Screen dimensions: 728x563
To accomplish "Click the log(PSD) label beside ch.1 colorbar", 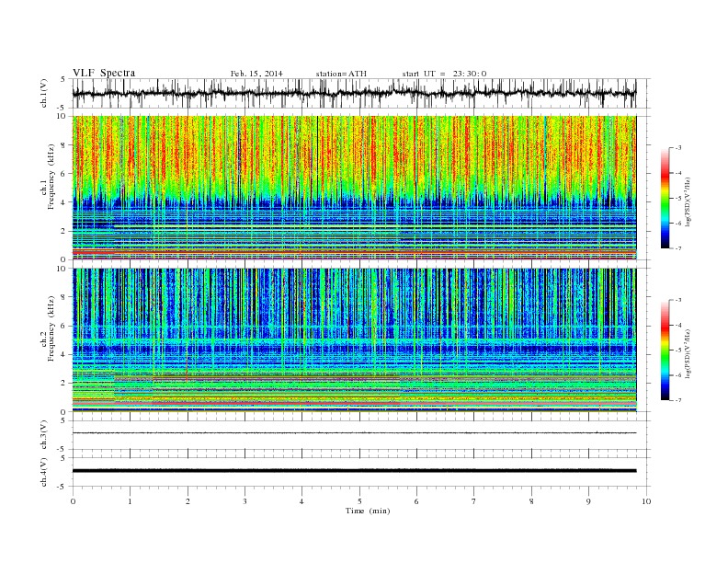I will pyautogui.click(x=688, y=202).
